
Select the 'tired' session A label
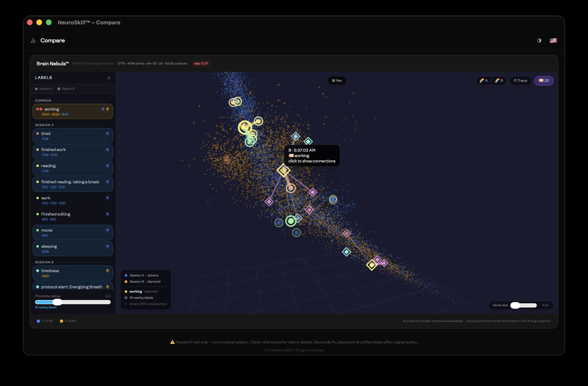[x=73, y=135]
